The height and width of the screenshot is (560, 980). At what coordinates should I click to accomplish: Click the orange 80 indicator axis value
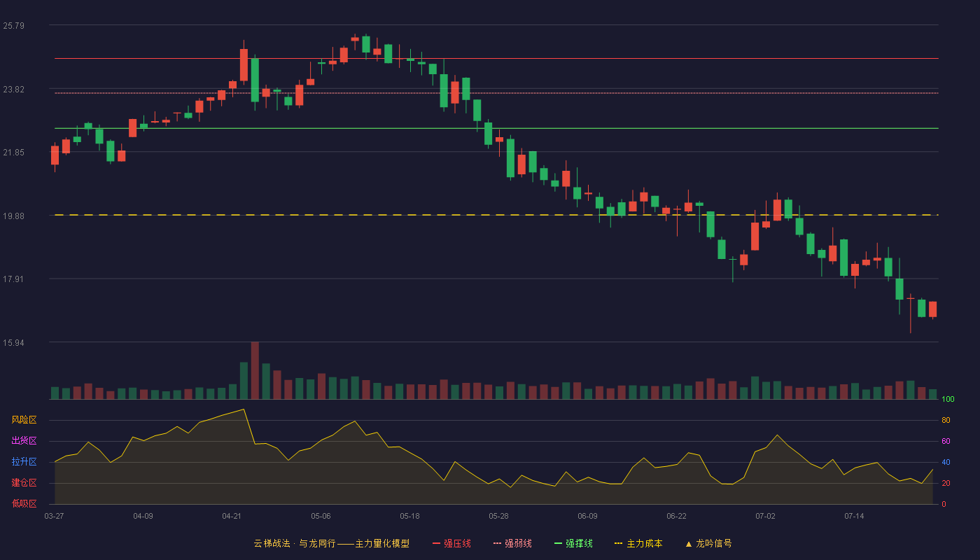(x=946, y=420)
